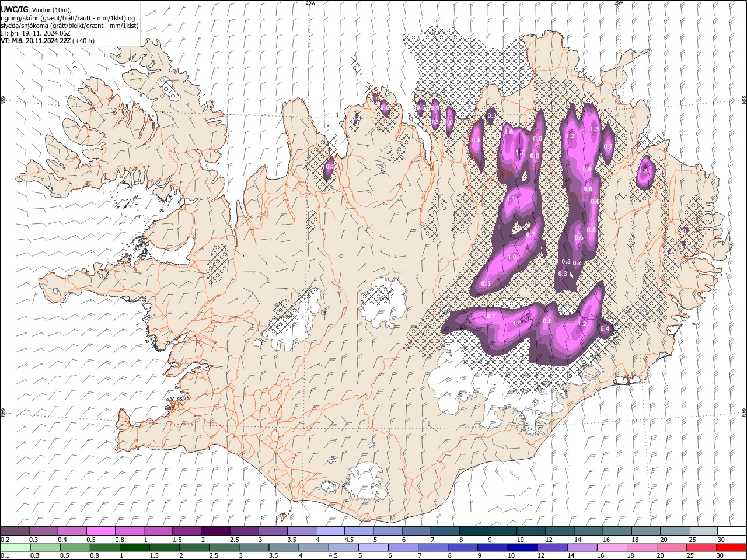This screenshot has width=747, height=560.
Task: Click the pale green 0.1 swatch in bottom legend row
Action: pos(15,547)
